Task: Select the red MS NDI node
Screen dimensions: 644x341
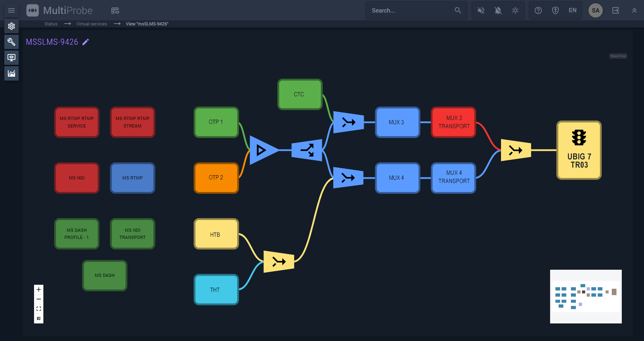Action: coord(77,178)
